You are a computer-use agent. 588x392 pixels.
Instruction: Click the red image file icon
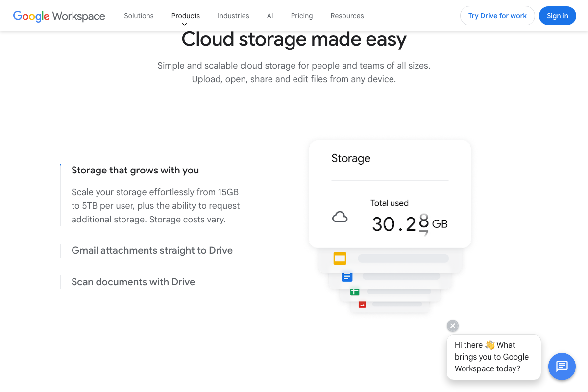pos(362,304)
